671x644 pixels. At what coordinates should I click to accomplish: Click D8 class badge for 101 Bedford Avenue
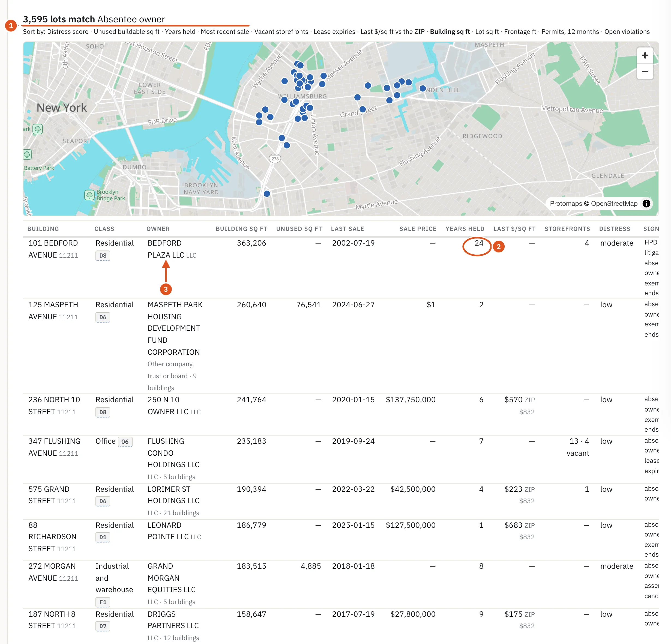103,255
